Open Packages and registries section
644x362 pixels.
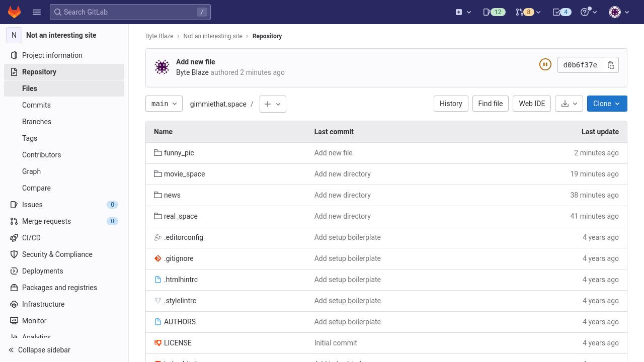pyautogui.click(x=64, y=288)
